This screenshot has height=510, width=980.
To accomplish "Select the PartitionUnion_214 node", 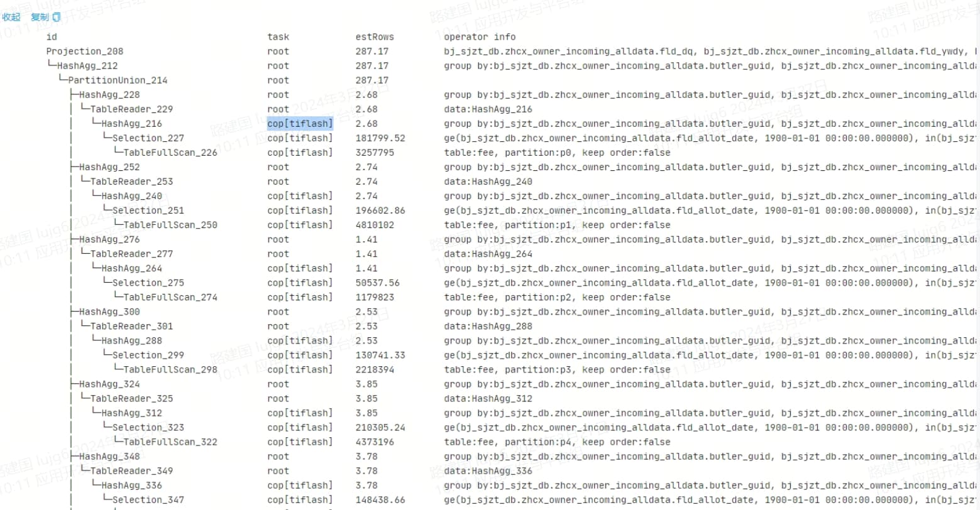I will click(x=118, y=80).
